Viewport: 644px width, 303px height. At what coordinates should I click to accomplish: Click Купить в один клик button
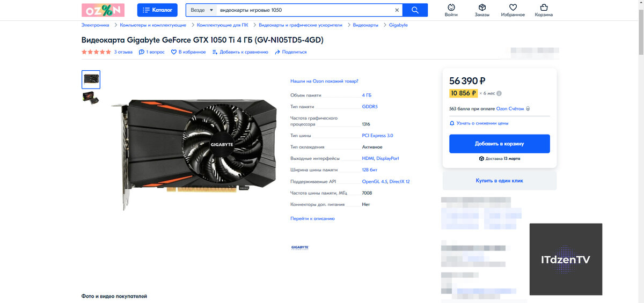pos(500,181)
